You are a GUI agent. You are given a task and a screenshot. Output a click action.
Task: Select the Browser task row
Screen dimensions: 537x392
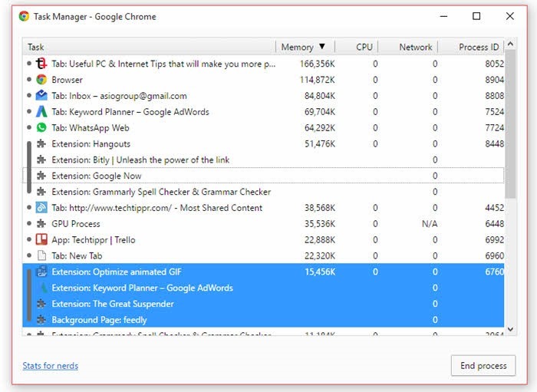tap(263, 80)
